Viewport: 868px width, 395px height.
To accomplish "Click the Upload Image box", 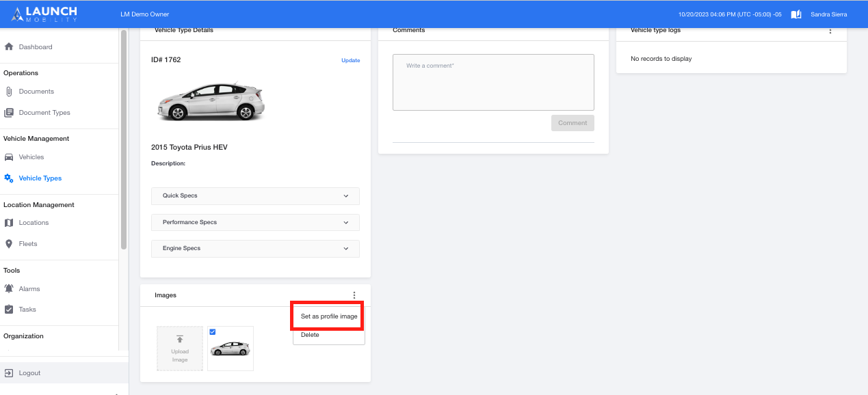I will pyautogui.click(x=180, y=349).
